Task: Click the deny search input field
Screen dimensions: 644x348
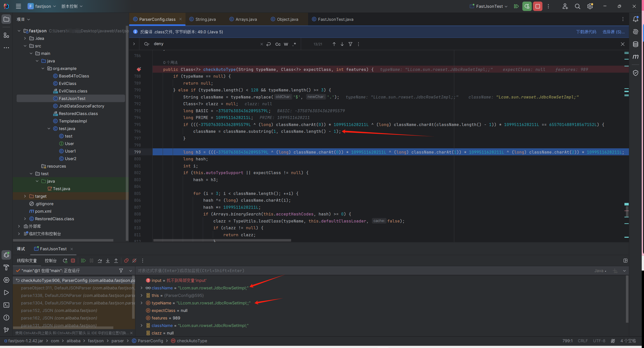Action: tap(206, 44)
